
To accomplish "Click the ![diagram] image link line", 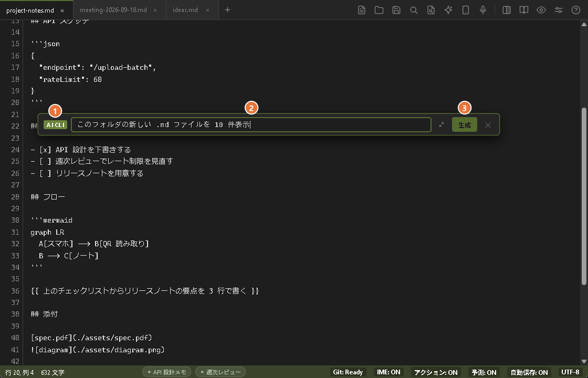I will (x=98, y=350).
